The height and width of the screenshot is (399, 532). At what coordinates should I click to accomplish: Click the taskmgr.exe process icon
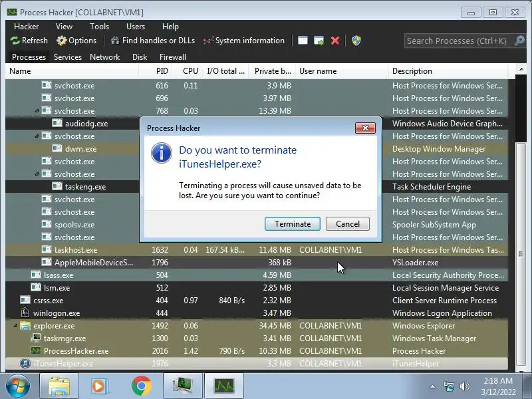pyautogui.click(x=36, y=338)
